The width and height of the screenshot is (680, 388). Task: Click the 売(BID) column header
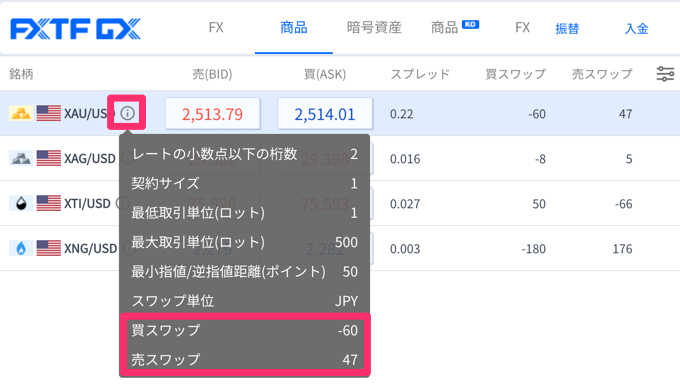(212, 74)
